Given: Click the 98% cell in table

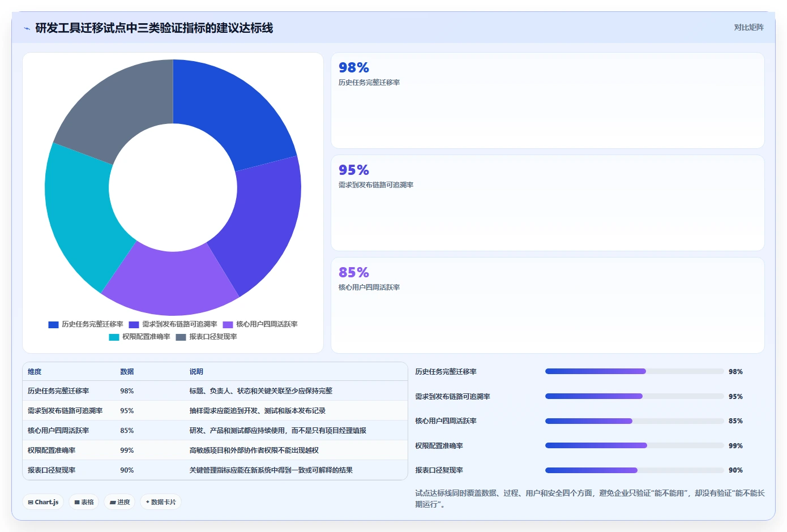Looking at the screenshot, I should tap(127, 391).
